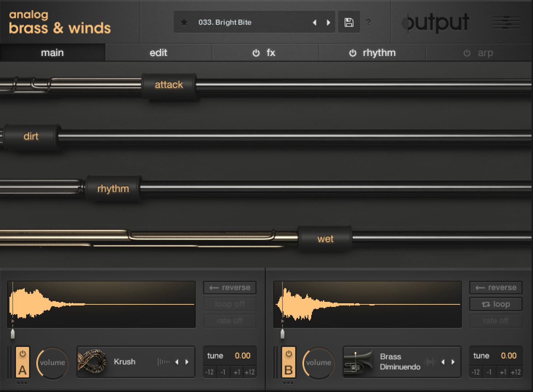Select next source after Krush
This screenshot has height=392, width=533.
point(187,362)
